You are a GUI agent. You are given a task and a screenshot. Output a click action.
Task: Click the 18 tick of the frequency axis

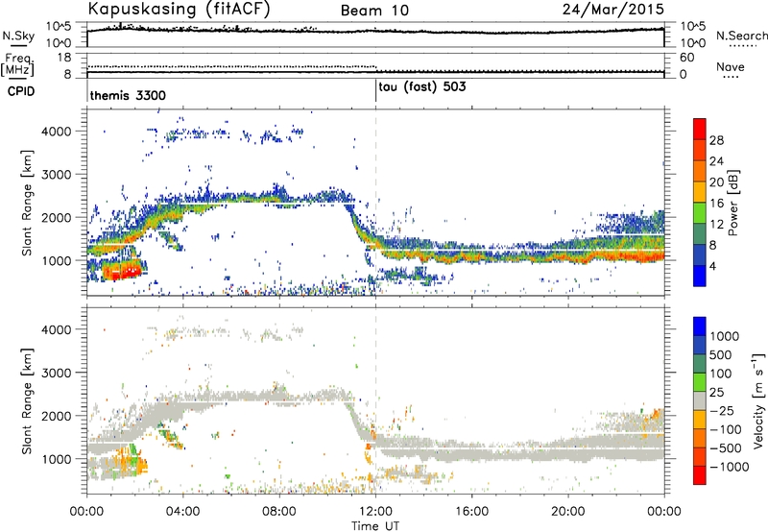pos(64,58)
